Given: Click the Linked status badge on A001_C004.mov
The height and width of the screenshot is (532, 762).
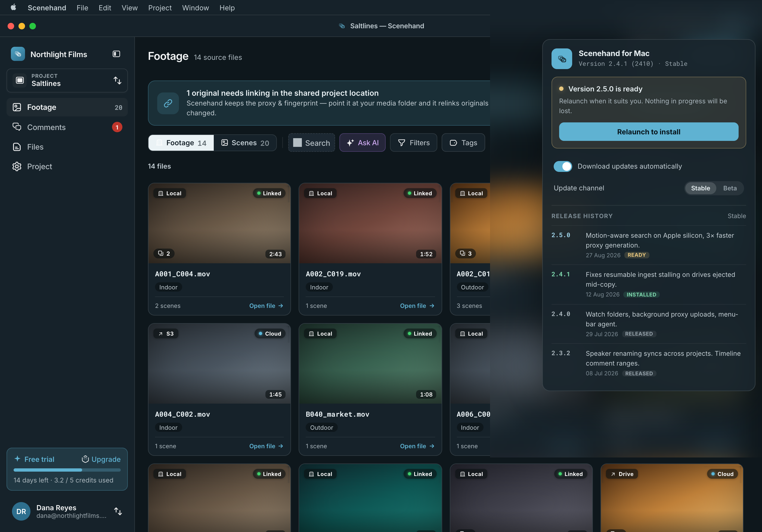Looking at the screenshot, I should (x=269, y=193).
